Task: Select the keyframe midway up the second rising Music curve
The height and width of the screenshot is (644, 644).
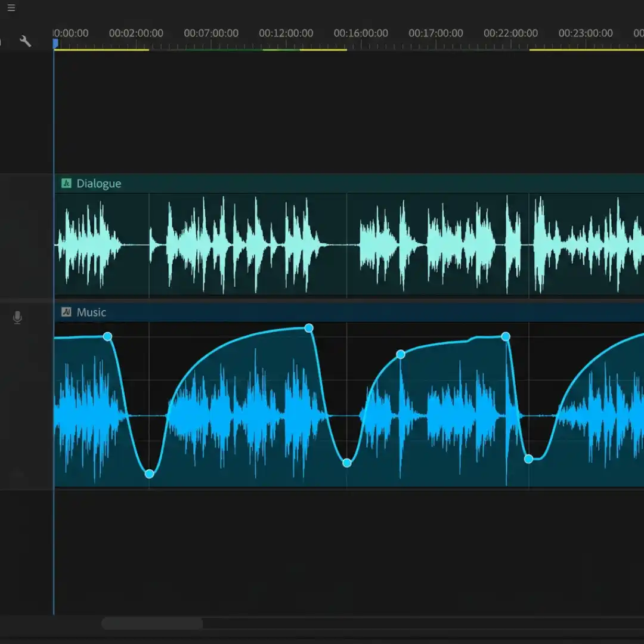Action: [x=401, y=354]
